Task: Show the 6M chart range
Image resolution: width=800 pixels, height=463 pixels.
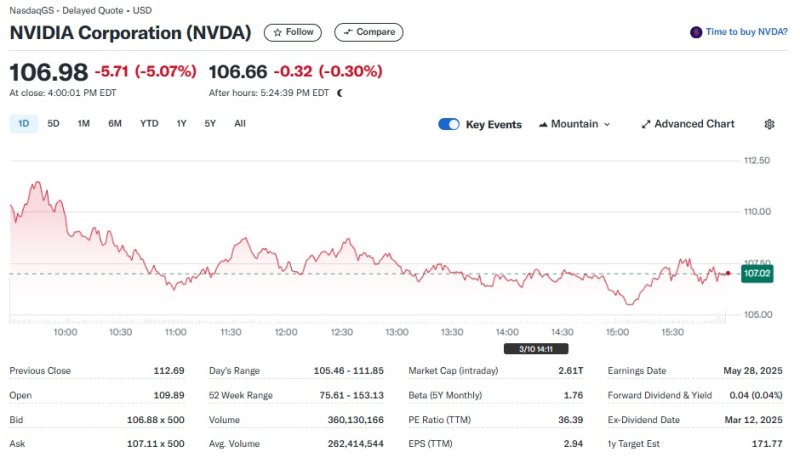Action: [x=115, y=124]
